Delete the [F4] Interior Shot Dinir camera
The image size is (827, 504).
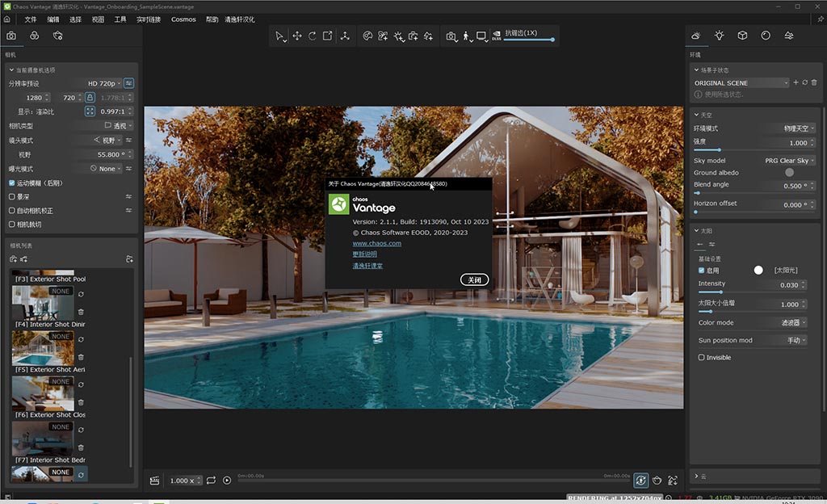coord(82,312)
